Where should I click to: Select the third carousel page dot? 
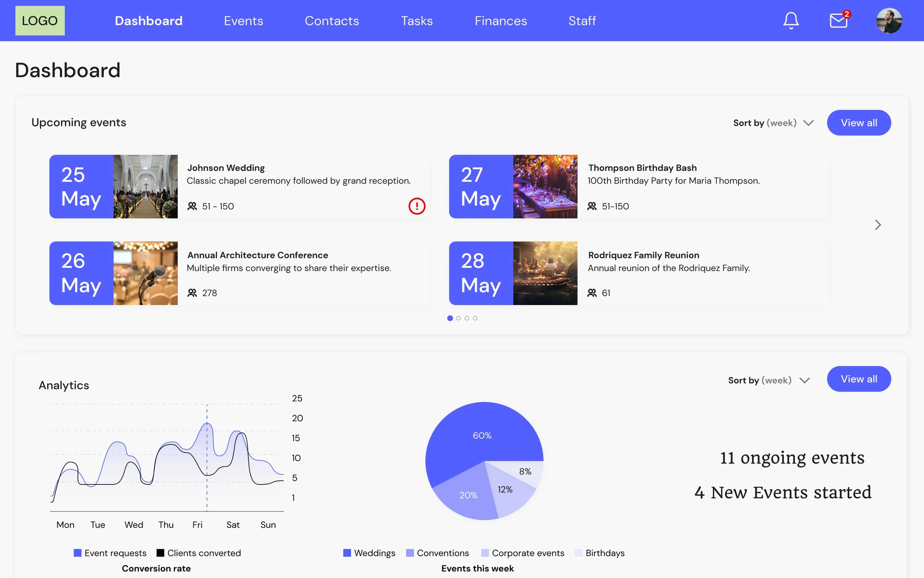(467, 318)
